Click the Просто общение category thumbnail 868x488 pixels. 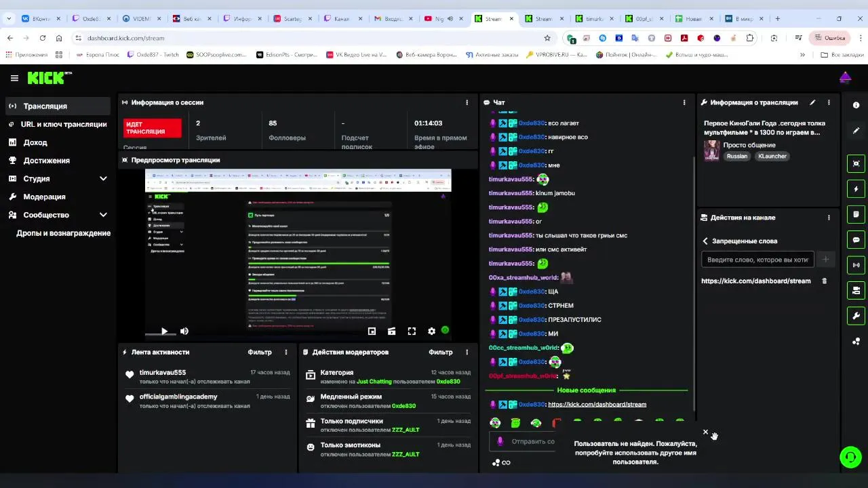(x=711, y=150)
